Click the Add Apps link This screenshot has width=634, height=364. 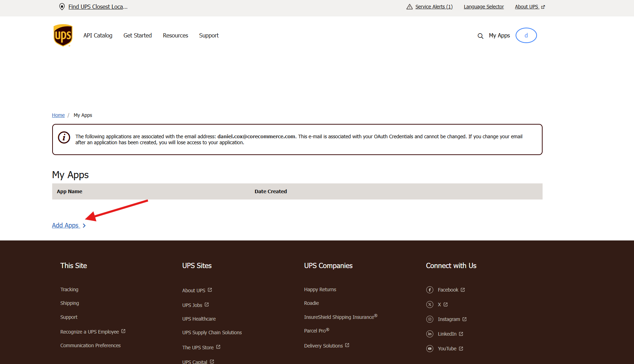click(x=65, y=225)
